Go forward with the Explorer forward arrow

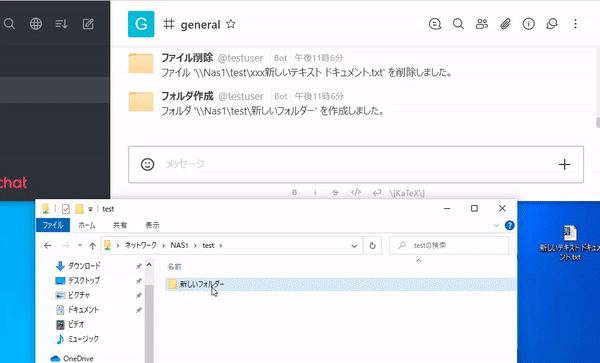tap(66, 246)
